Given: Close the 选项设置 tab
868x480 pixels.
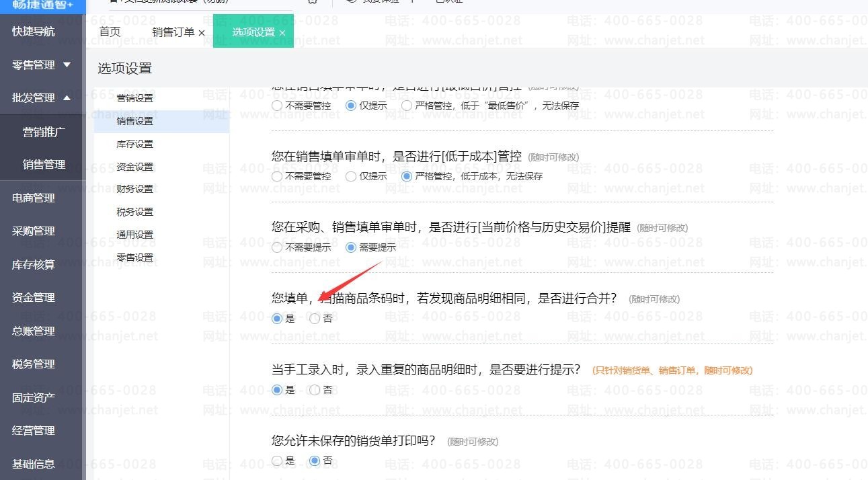Looking at the screenshot, I should click(282, 33).
